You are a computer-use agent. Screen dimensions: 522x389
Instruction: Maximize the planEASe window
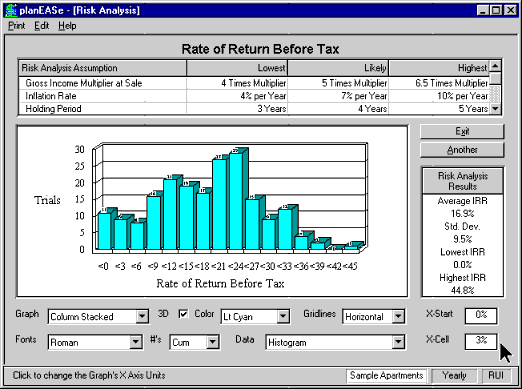click(x=496, y=10)
